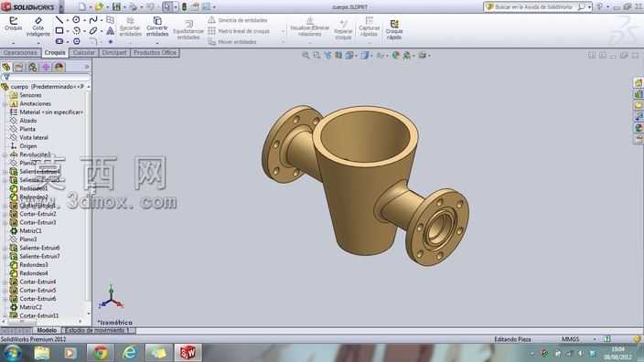Open the FeatureManager design tree tab
644x362 pixels.
tap(6, 67)
